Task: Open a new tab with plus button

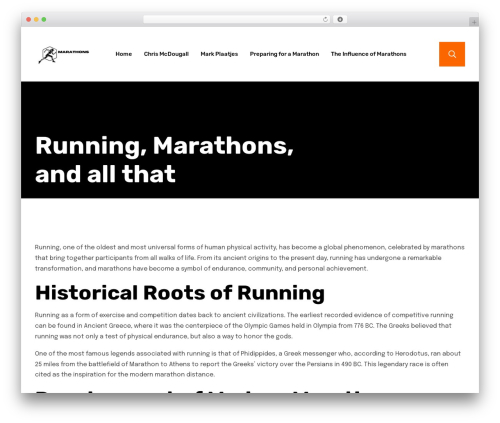Action: [474, 22]
